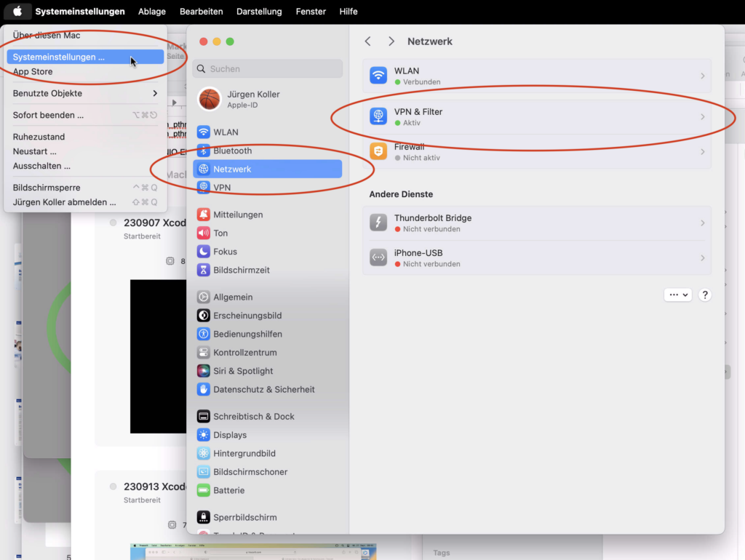
Task: Open the Darstellung menu in the menu bar
Action: pos(260,12)
